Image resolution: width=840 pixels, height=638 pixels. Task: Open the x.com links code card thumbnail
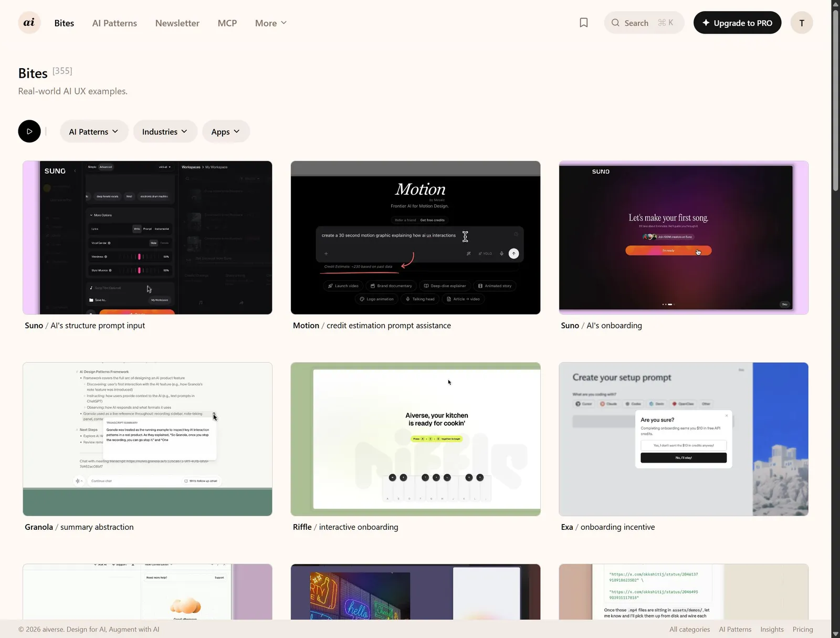[684, 592]
